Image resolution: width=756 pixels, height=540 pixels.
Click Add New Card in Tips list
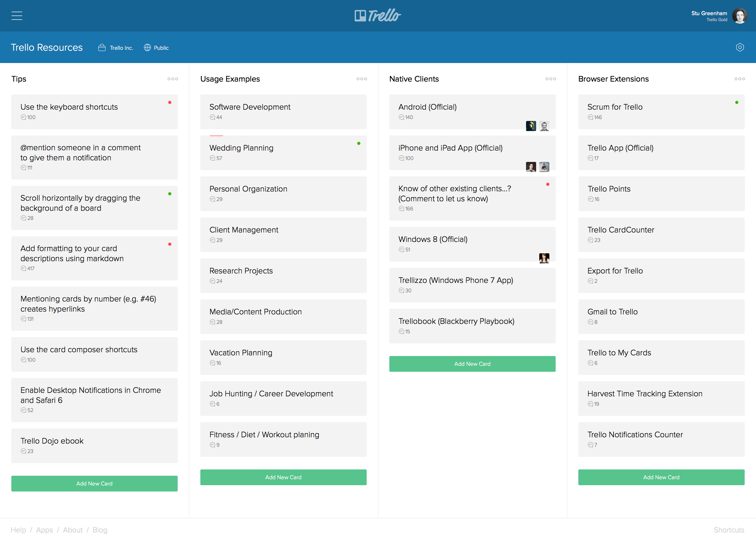94,483
